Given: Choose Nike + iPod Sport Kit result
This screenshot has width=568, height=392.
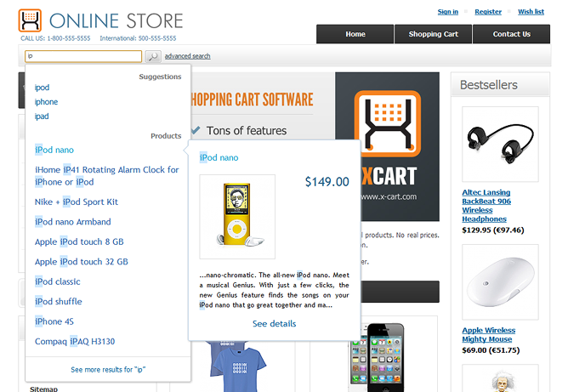Looking at the screenshot, I should pyautogui.click(x=77, y=202).
